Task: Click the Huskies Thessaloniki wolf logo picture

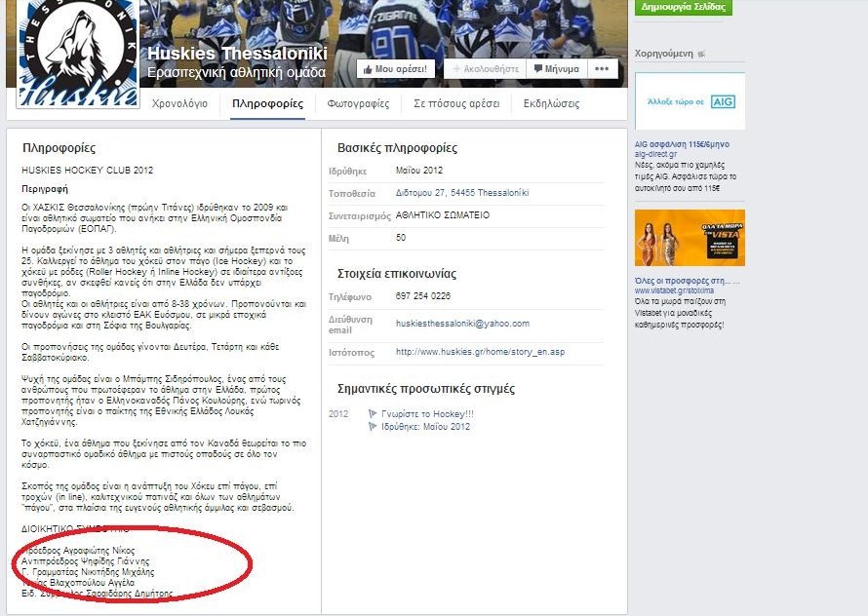Action: [78, 54]
